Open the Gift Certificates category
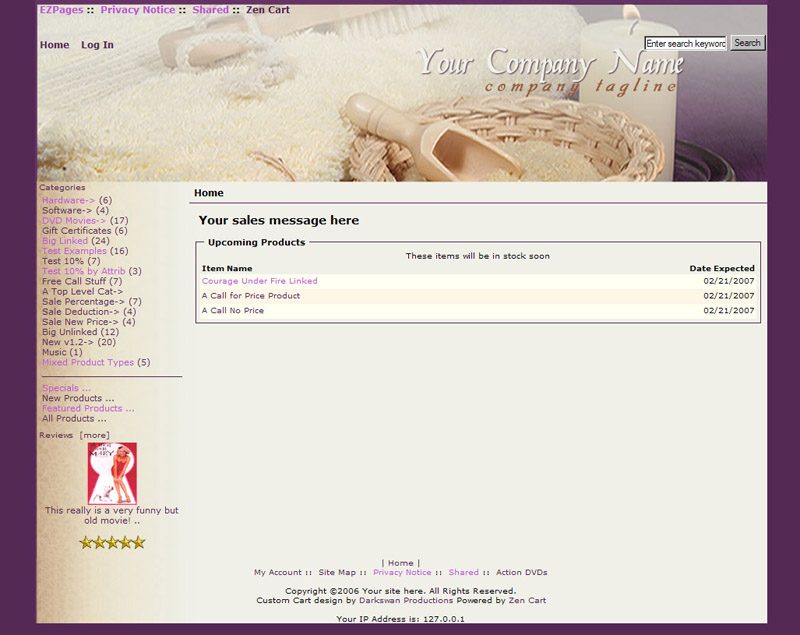Image resolution: width=800 pixels, height=635 pixels. coord(76,231)
